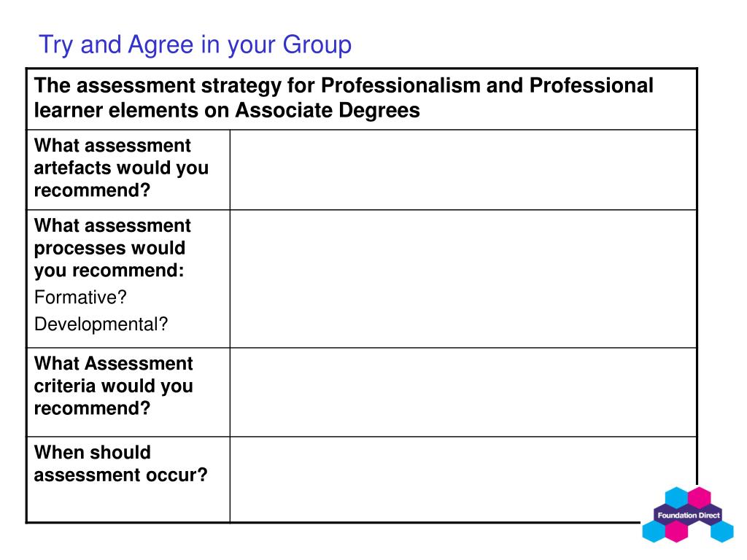Click the empty answer cell beside assessment artefacts
Viewport: 747px width, 560px height.
463,169
